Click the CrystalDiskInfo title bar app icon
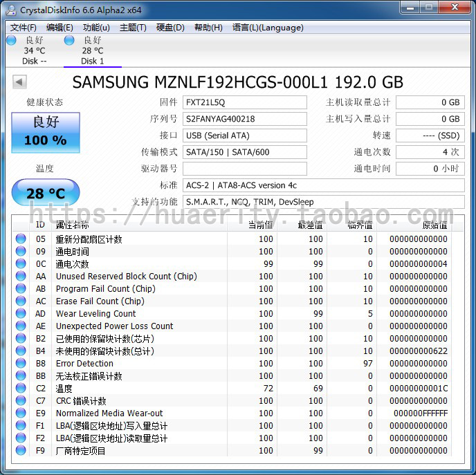 (12, 10)
